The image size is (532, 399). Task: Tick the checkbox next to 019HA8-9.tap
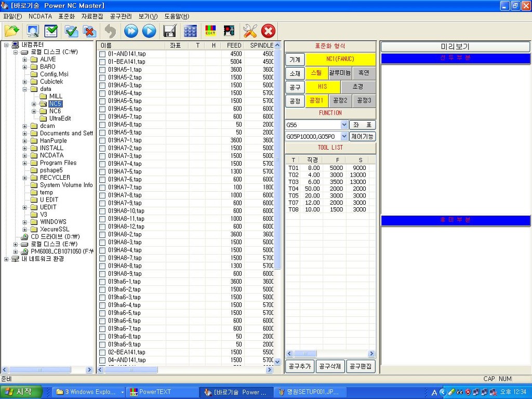pyautogui.click(x=102, y=274)
